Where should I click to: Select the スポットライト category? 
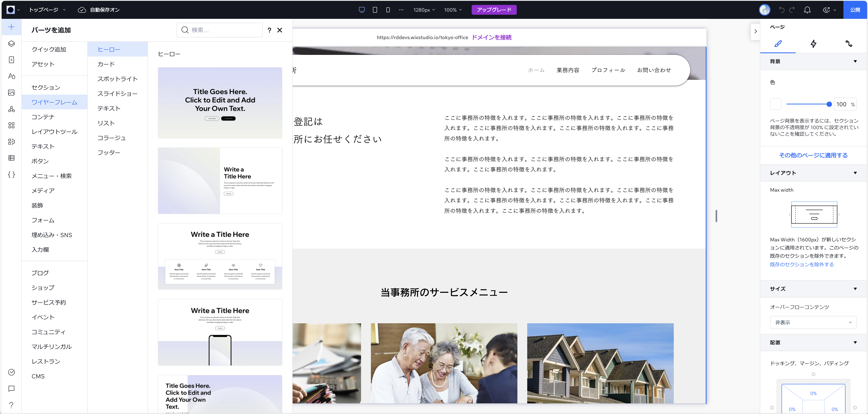[118, 79]
